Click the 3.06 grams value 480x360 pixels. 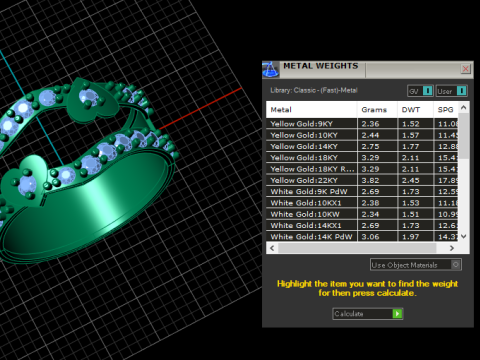coord(370,237)
